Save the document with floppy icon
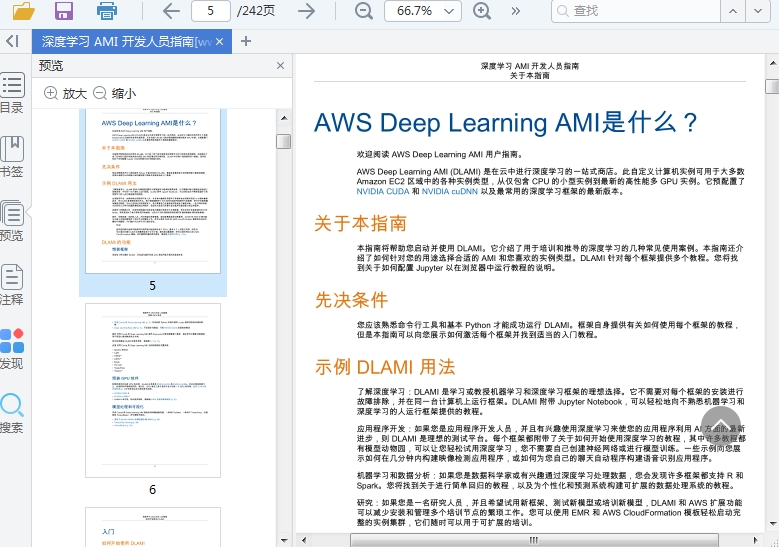The image size is (779, 547). click(x=64, y=10)
